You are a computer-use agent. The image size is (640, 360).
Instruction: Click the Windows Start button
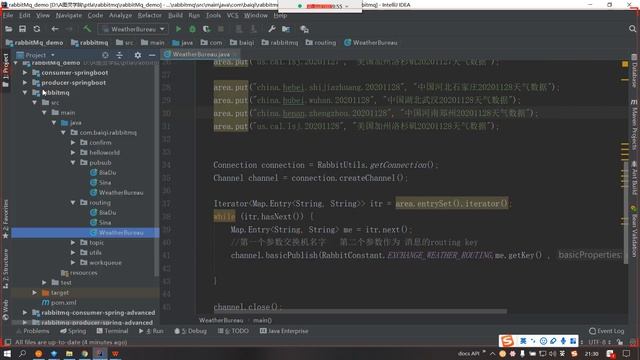[x=7, y=353]
